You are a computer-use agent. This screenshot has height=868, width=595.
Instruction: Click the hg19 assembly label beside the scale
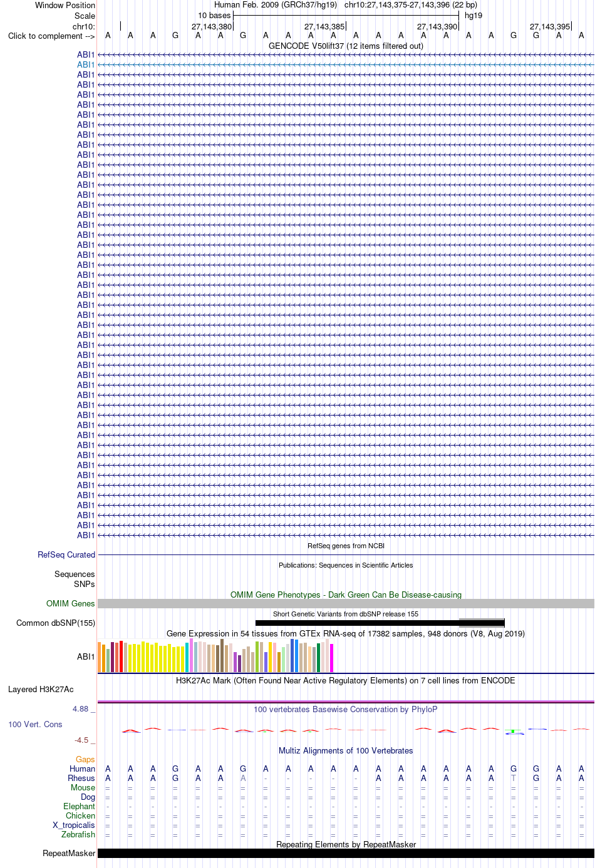(x=473, y=15)
